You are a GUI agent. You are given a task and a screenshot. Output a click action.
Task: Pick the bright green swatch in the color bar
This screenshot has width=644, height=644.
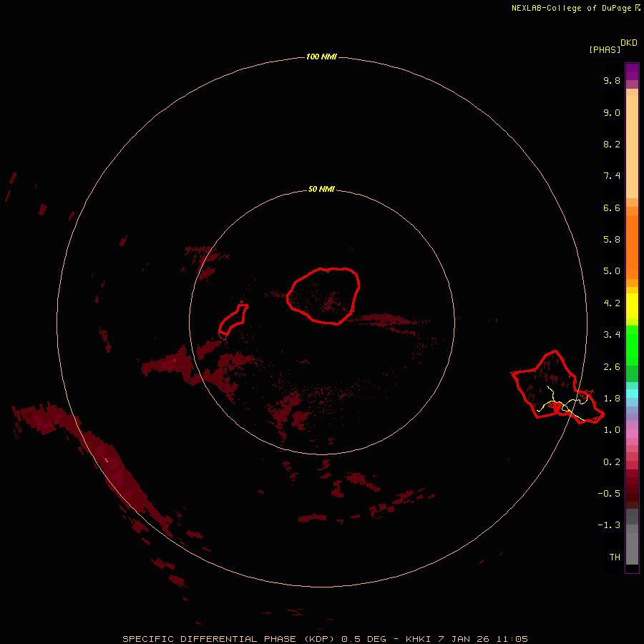(x=632, y=346)
